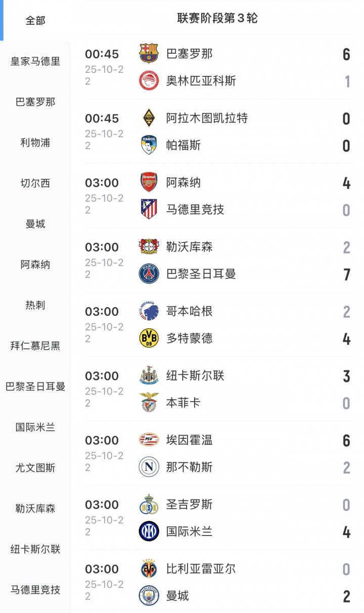Tap the Borussia Dortmund BVB logo

pyautogui.click(x=149, y=338)
